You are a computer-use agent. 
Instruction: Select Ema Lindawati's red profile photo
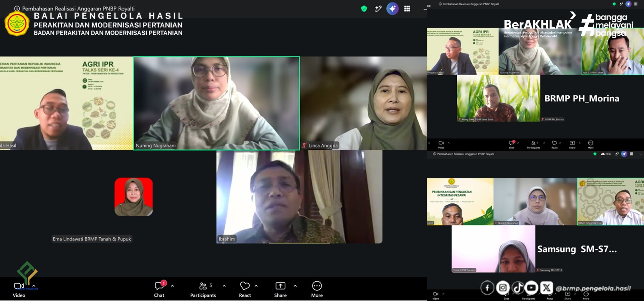pyautogui.click(x=134, y=197)
